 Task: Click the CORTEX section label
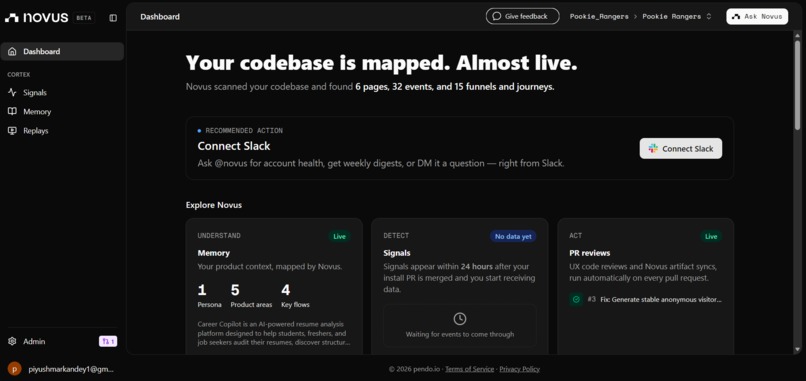click(19, 75)
